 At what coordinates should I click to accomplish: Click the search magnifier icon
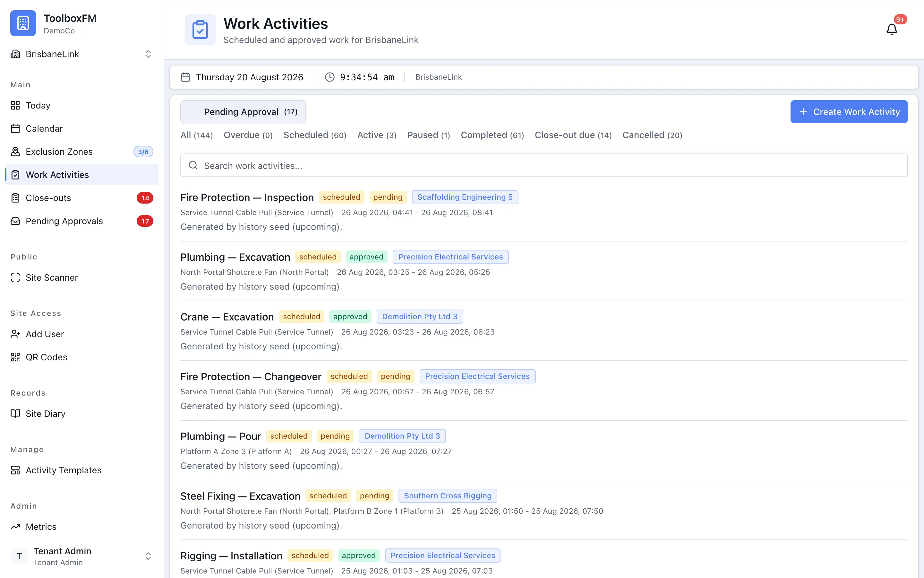[x=193, y=165]
